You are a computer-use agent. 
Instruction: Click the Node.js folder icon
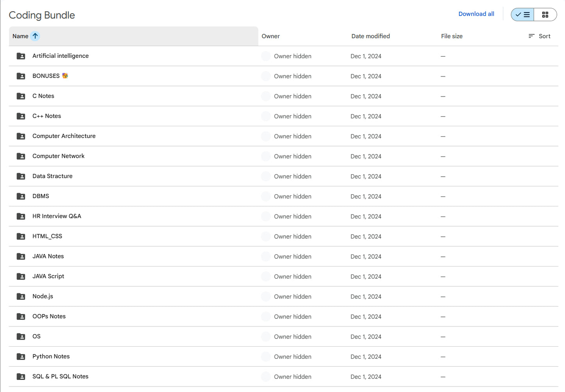click(x=21, y=296)
